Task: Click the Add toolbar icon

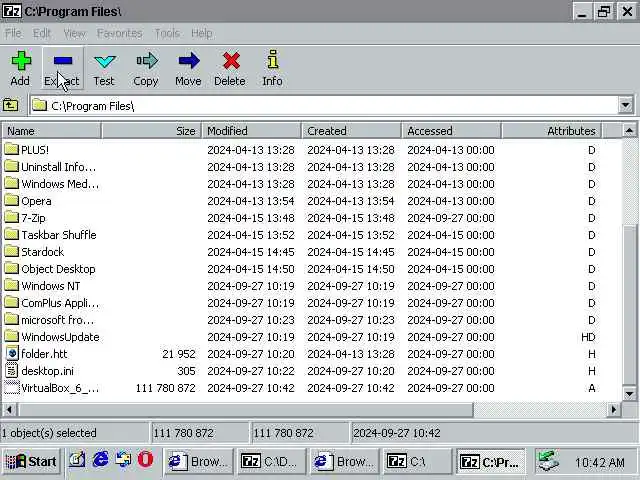Action: pos(20,61)
